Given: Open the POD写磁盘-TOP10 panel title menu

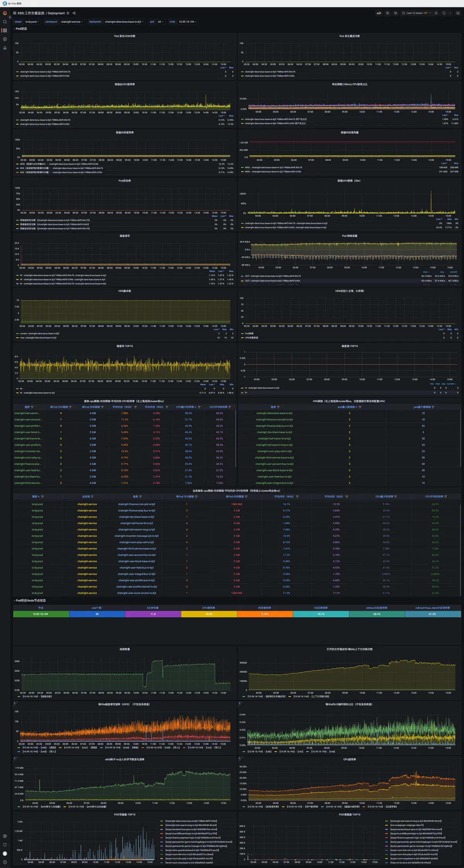Looking at the screenshot, I should tap(125, 815).
